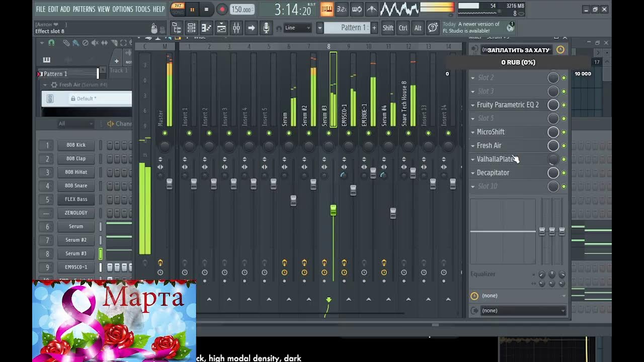The image size is (644, 362).
Task: Disable Fruity Parametric EQ 2 slot LED
Action: coord(563,105)
